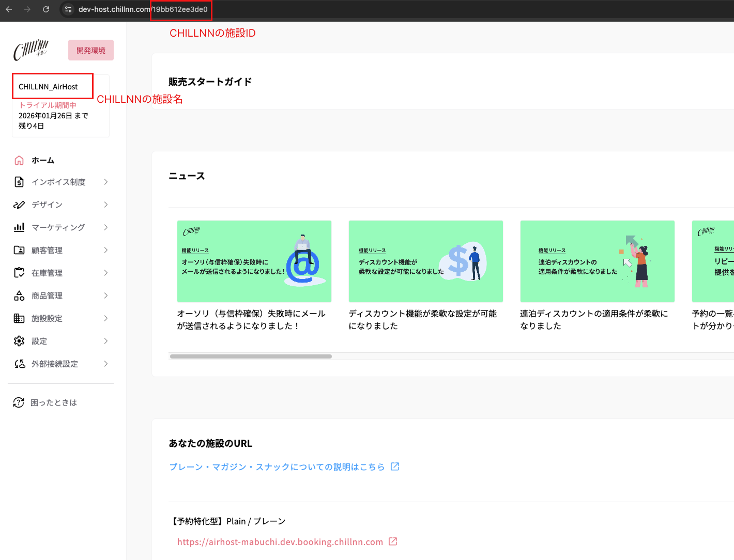
Task: Open the プレーン・マガジン・スナックについての説明はこちら link
Action: (x=277, y=466)
